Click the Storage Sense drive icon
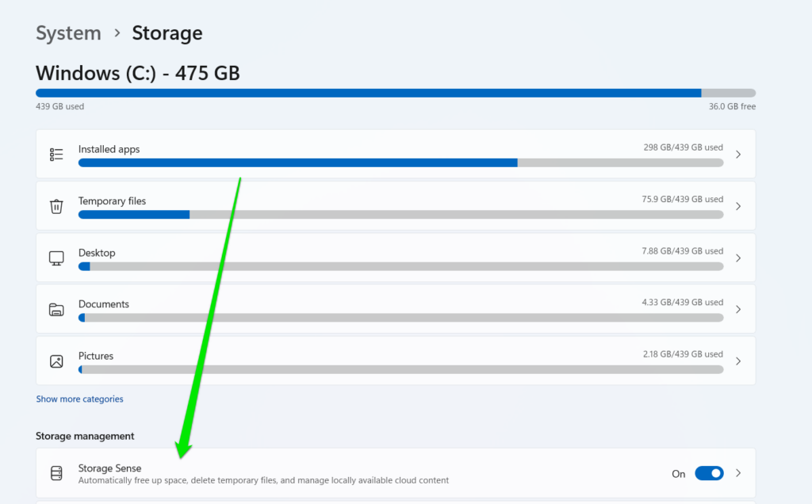Screen dimensions: 812x504 [x=56, y=472]
